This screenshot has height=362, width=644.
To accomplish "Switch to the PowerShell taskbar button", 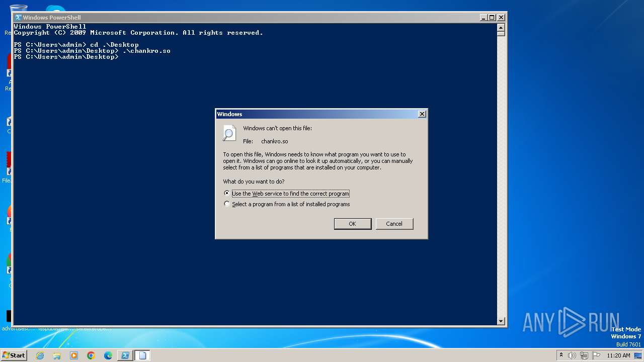I will 125,355.
